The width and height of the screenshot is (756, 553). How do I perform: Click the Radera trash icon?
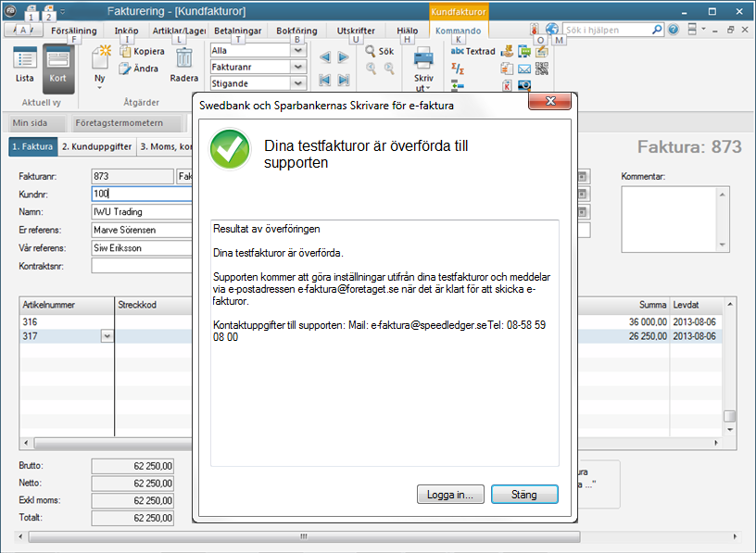pos(183,58)
